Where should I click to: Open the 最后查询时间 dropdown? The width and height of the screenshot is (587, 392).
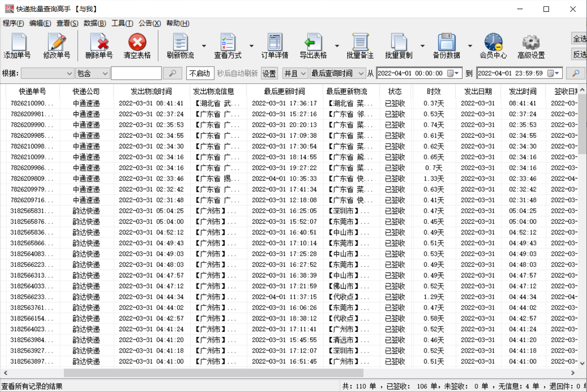tap(338, 73)
